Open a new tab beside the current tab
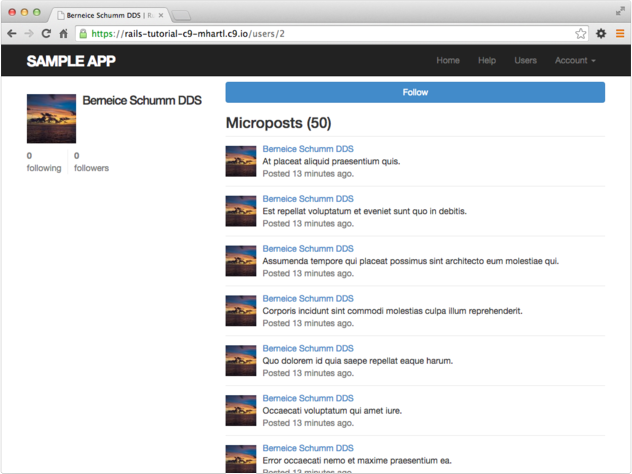Image resolution: width=632 pixels, height=474 pixels. pyautogui.click(x=182, y=15)
